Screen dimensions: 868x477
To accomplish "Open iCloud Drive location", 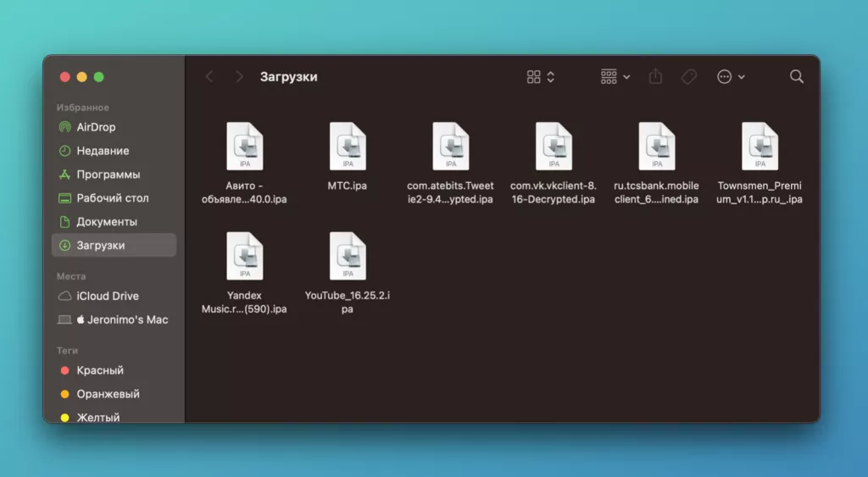I will pyautogui.click(x=107, y=296).
